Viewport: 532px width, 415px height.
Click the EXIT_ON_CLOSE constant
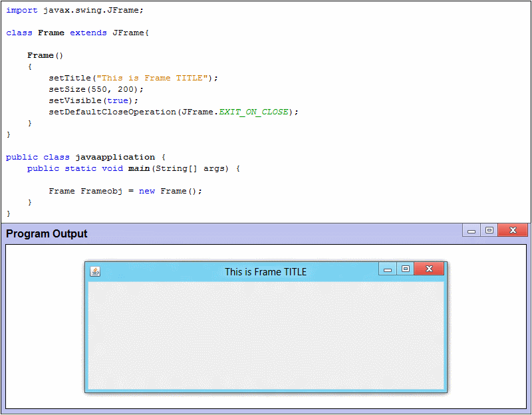click(x=253, y=112)
